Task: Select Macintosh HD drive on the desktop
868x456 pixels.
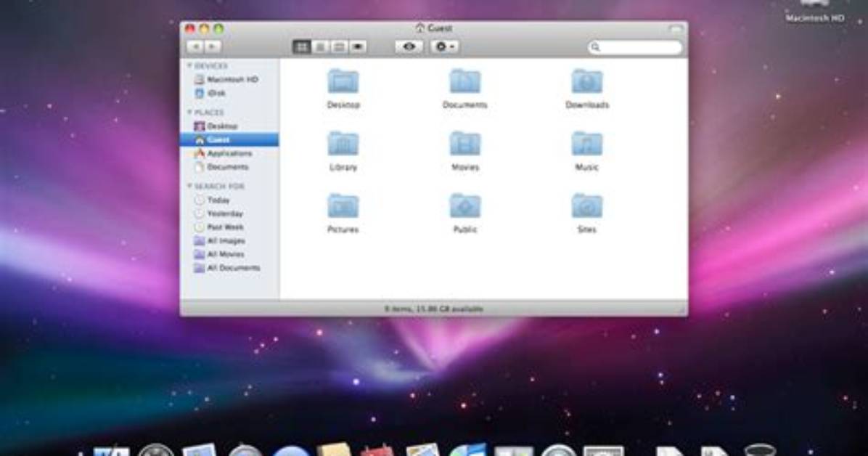Action: point(815,11)
